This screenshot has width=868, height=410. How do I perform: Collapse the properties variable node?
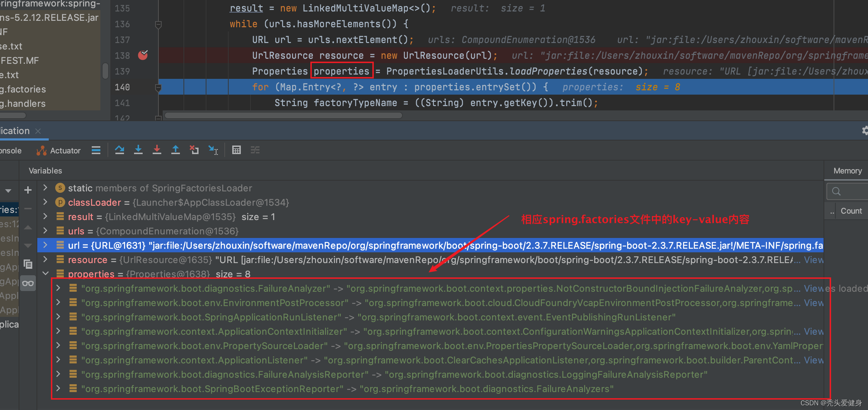(46, 274)
